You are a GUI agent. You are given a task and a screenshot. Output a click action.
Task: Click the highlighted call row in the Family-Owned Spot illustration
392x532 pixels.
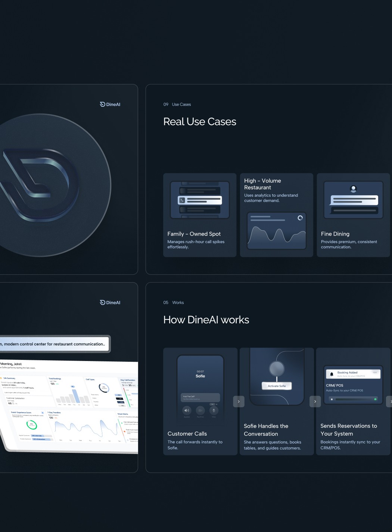pos(200,200)
